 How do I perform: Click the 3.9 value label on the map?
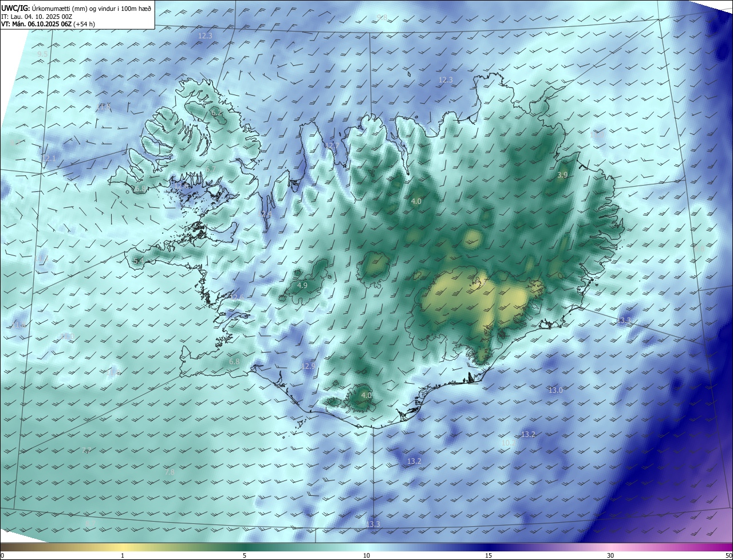pos(562,175)
